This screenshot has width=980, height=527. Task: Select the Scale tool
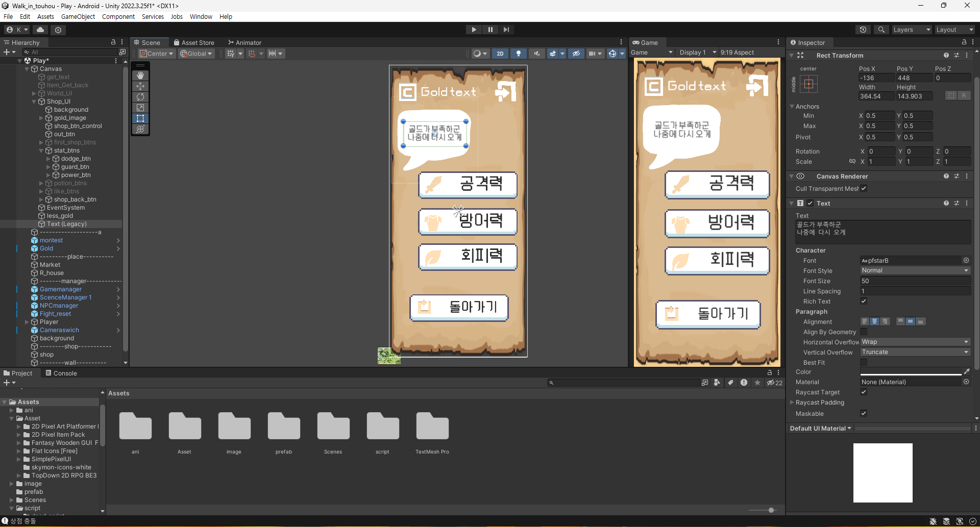point(140,108)
